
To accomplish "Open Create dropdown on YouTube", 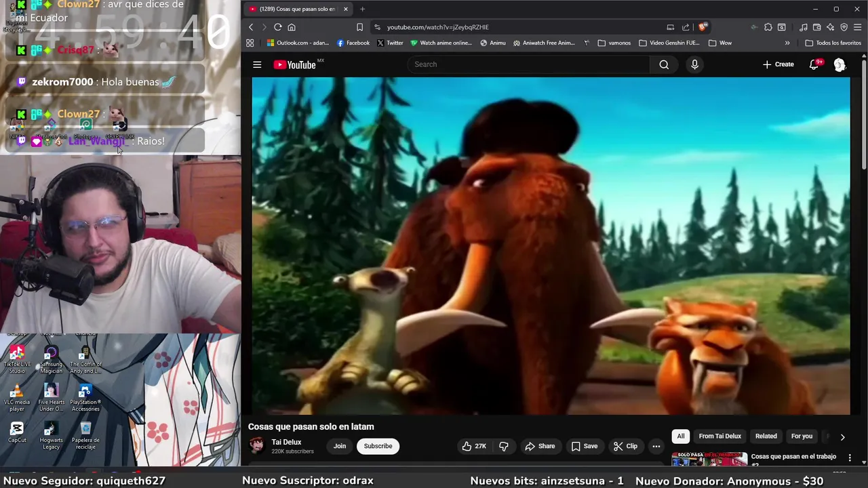I will tap(778, 64).
